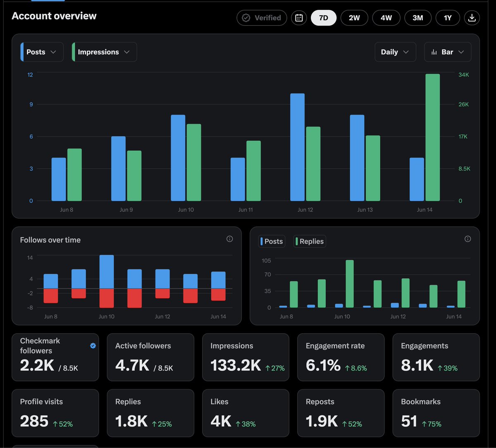Click the Posts and Replies chart info icon

(x=467, y=239)
